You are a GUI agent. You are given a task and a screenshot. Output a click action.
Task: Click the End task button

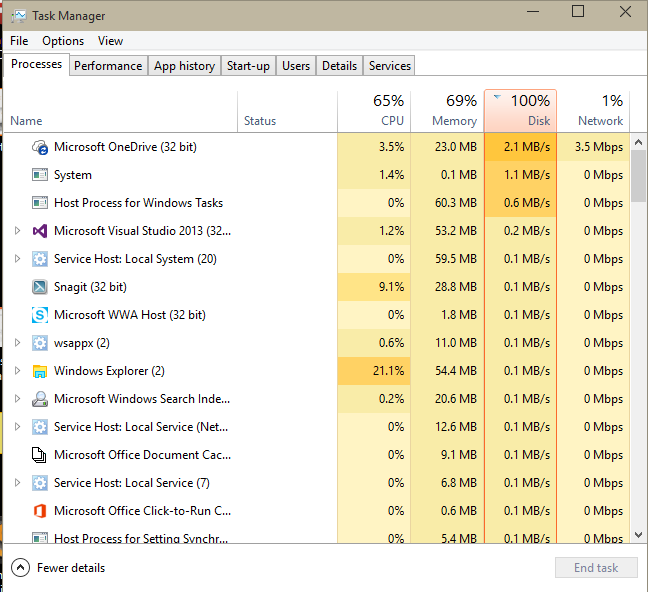(x=596, y=568)
